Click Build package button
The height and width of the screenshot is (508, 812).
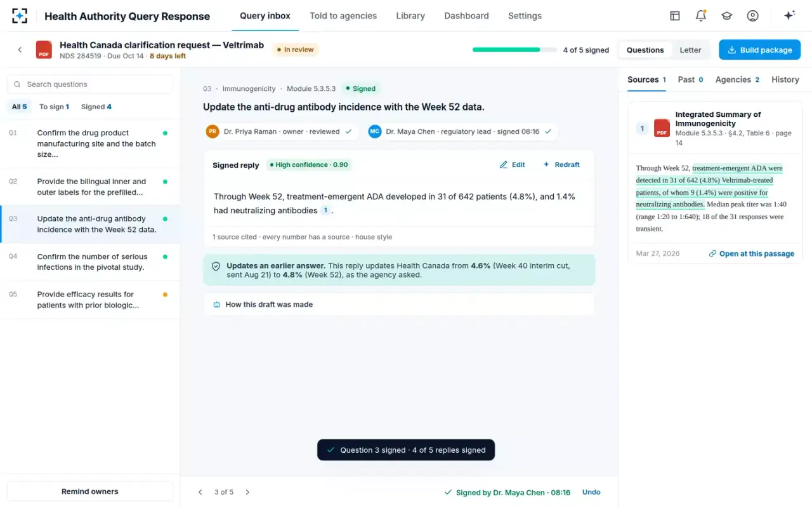pyautogui.click(x=759, y=50)
